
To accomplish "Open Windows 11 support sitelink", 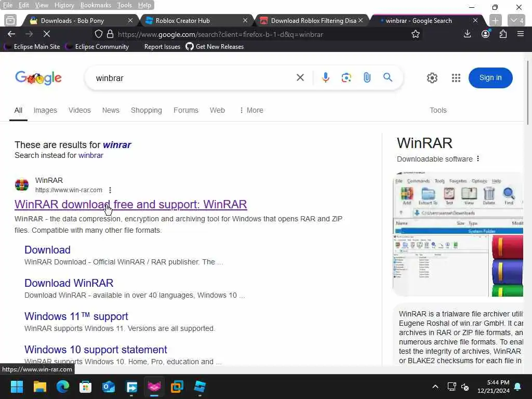I will [x=76, y=316].
